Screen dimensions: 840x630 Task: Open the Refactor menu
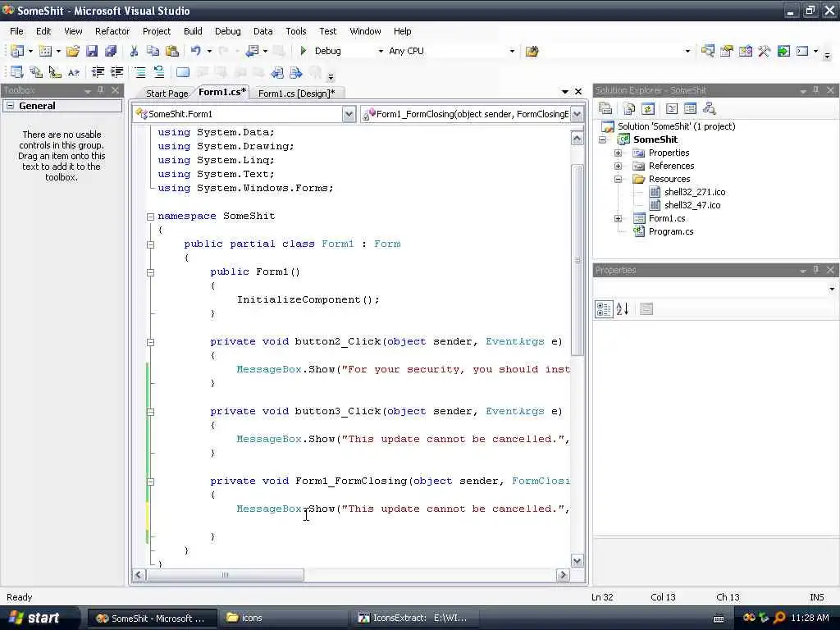(x=112, y=31)
